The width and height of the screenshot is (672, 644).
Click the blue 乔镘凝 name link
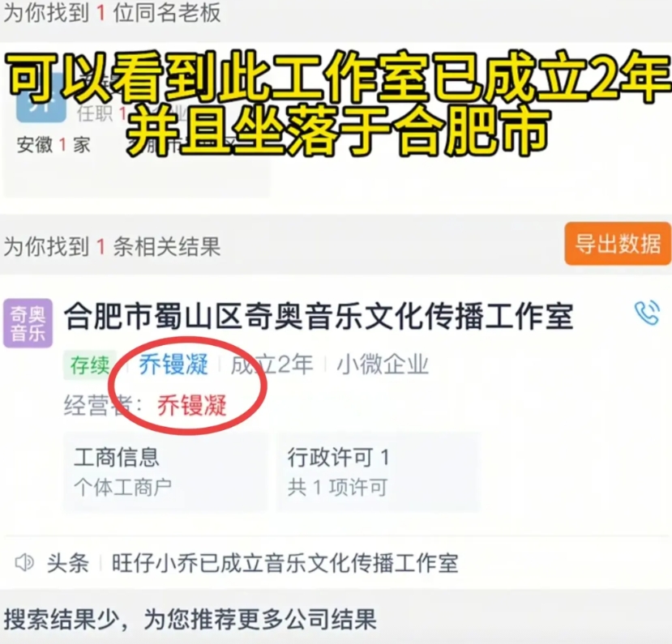click(x=173, y=365)
